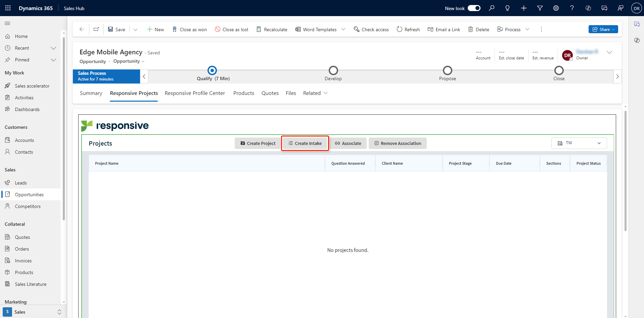
Task: Open the more commands ellipsis
Action: click(x=541, y=29)
